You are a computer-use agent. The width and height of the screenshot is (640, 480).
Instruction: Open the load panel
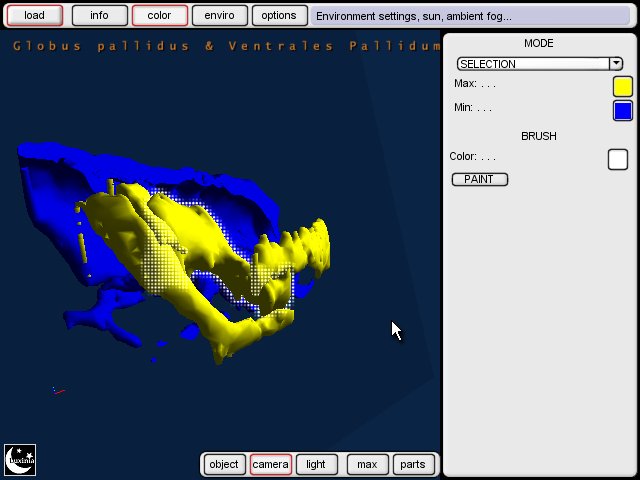[34, 16]
